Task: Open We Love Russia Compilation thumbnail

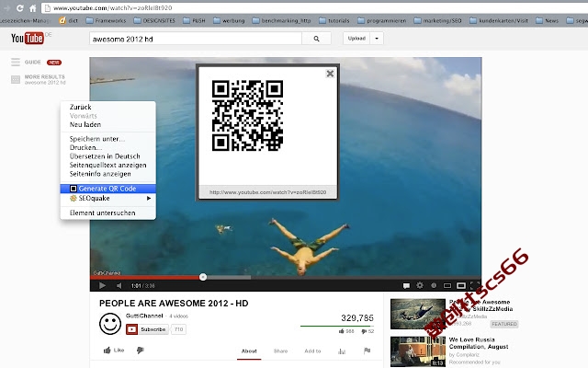Action: pyautogui.click(x=418, y=351)
